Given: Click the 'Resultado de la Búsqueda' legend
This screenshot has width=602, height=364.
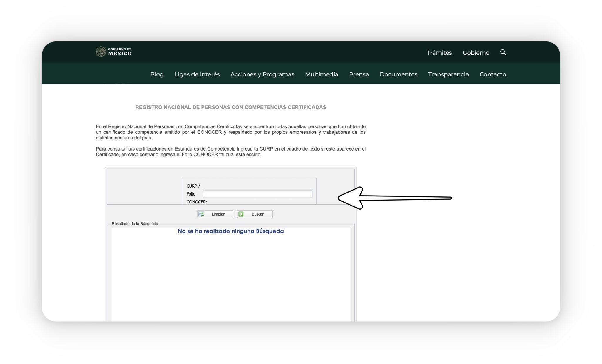Looking at the screenshot, I should click(x=135, y=224).
